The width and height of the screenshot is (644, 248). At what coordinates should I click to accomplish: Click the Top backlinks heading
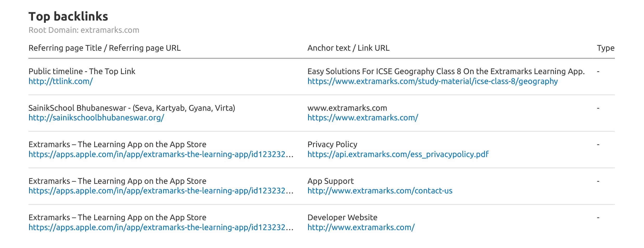(x=68, y=16)
